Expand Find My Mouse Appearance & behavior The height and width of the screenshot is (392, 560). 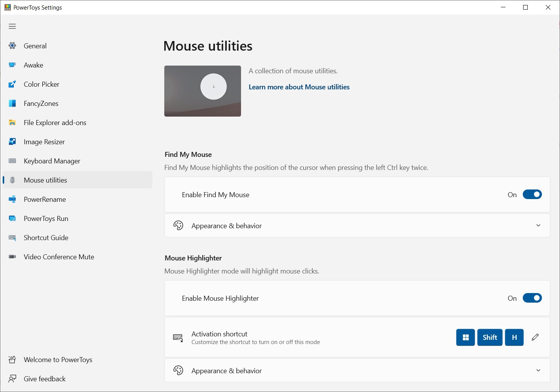538,226
